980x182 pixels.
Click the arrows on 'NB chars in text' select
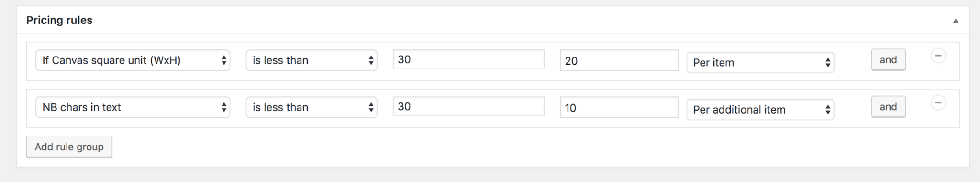coord(224,107)
